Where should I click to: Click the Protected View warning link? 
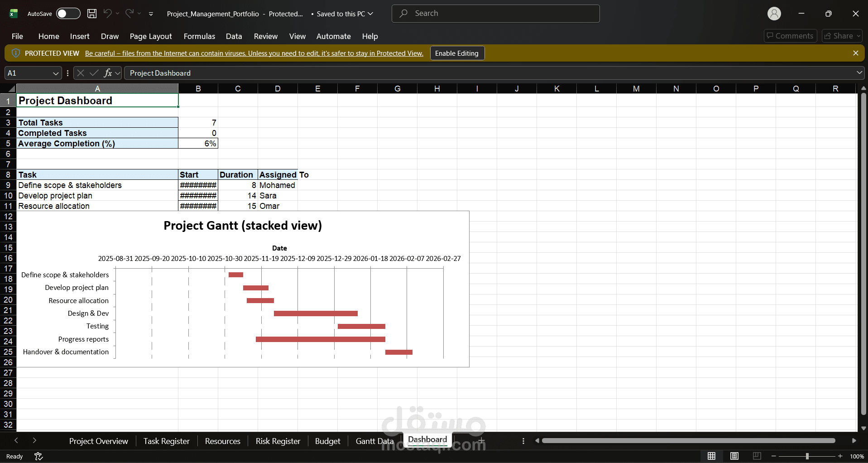(254, 53)
